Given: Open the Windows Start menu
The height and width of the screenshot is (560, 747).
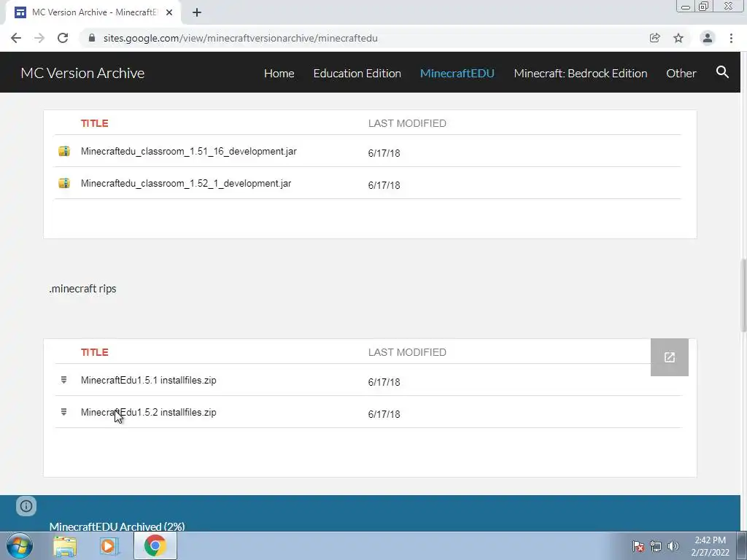Looking at the screenshot, I should coord(20,545).
